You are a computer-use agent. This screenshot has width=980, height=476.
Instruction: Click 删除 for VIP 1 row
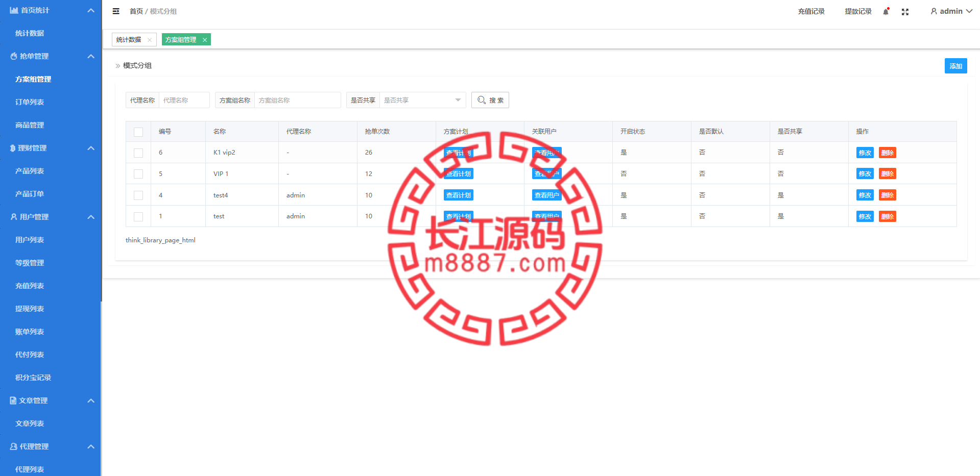(x=887, y=174)
